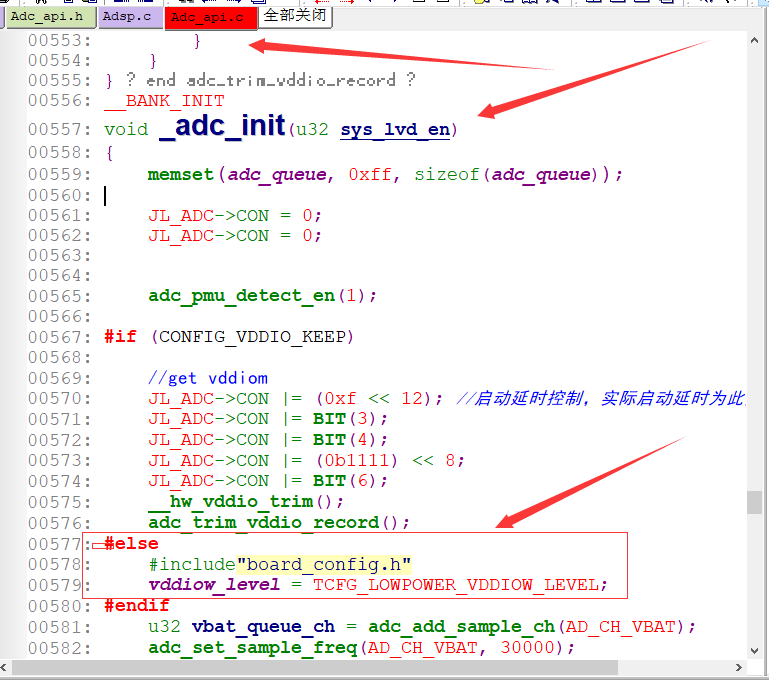Click the vertical scrollbar thumb
769x685 pixels.
coord(754,502)
